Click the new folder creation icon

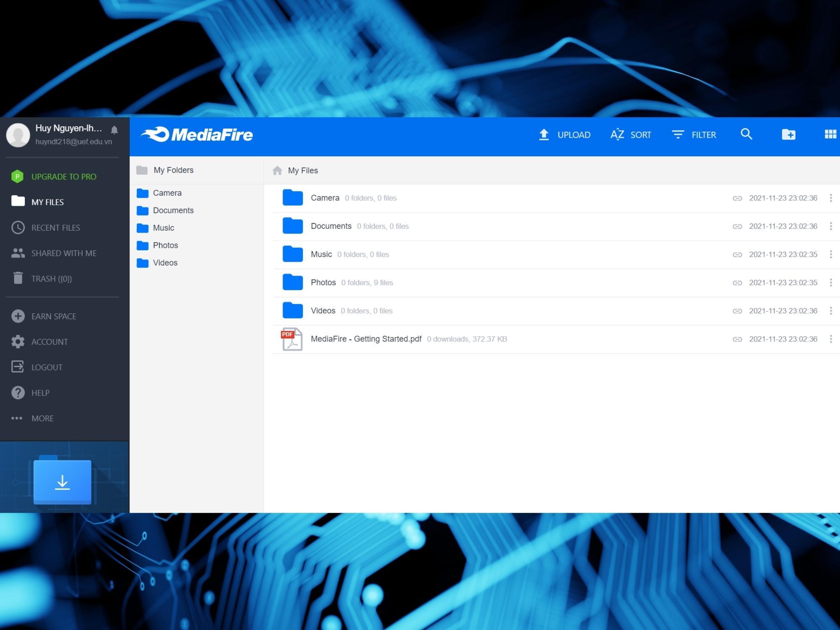coord(788,134)
